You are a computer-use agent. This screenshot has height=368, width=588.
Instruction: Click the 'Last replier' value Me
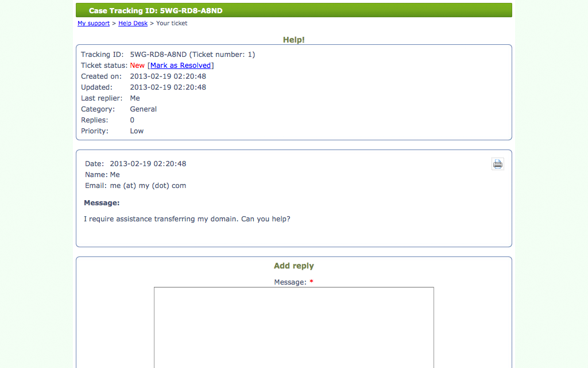click(x=135, y=98)
